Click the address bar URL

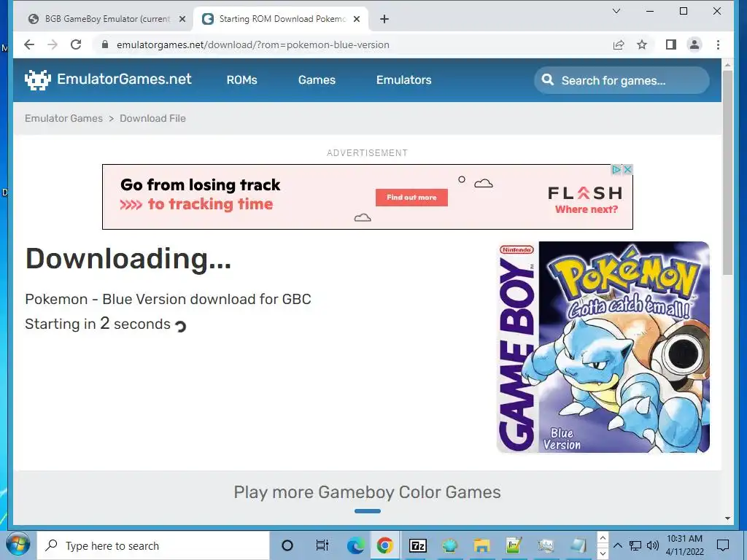pyautogui.click(x=253, y=44)
